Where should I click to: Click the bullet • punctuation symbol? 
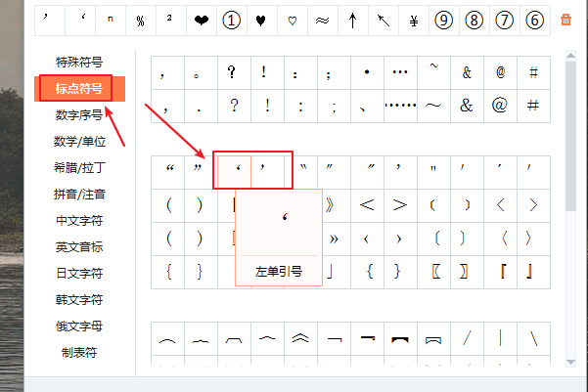[x=367, y=72]
